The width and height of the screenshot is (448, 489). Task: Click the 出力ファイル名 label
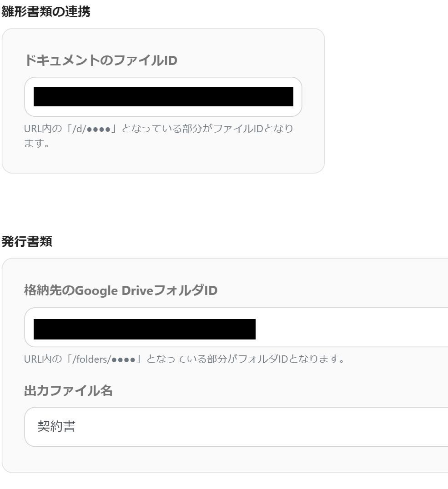pyautogui.click(x=68, y=390)
